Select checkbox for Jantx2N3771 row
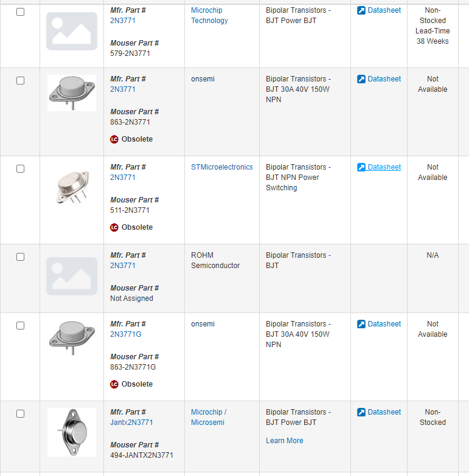This screenshot has height=476, width=469. 20,413
